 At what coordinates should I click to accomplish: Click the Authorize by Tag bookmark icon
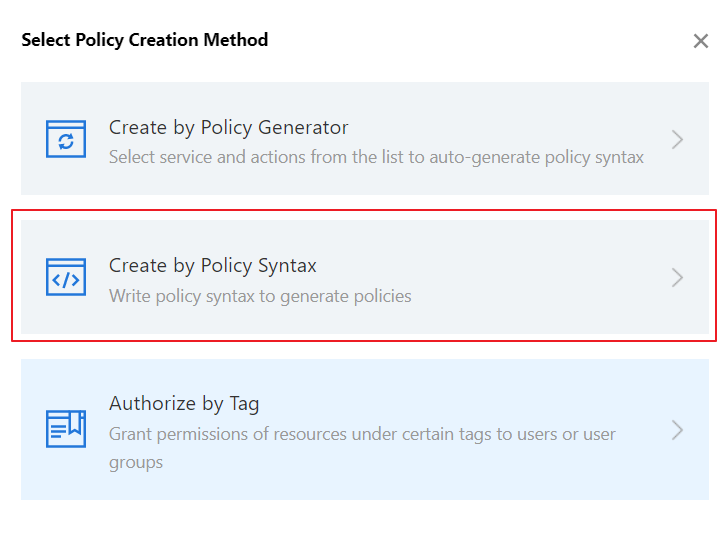coord(66,428)
